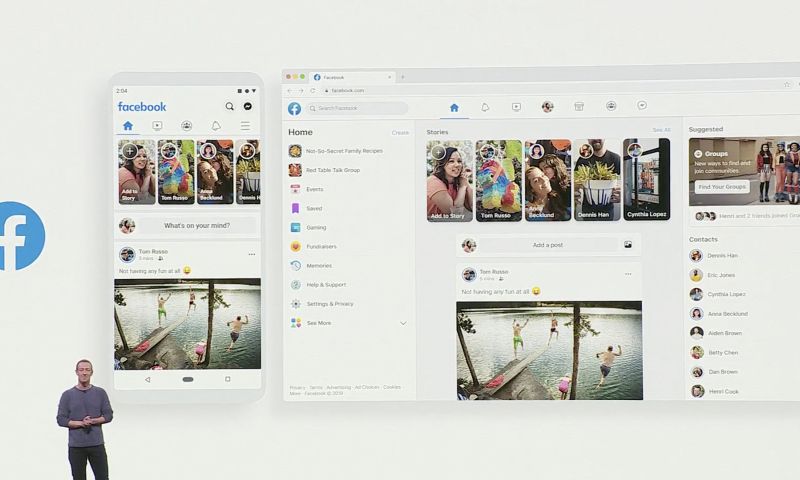Image resolution: width=800 pixels, height=480 pixels.
Task: Open desktop Tom Russo story
Action: coord(499,181)
